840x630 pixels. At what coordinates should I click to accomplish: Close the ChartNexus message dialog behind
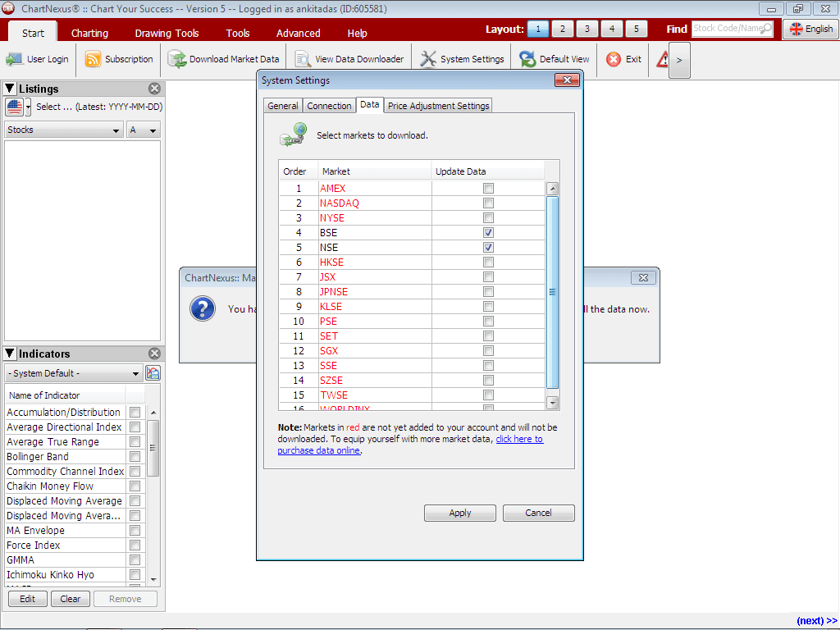pos(643,277)
